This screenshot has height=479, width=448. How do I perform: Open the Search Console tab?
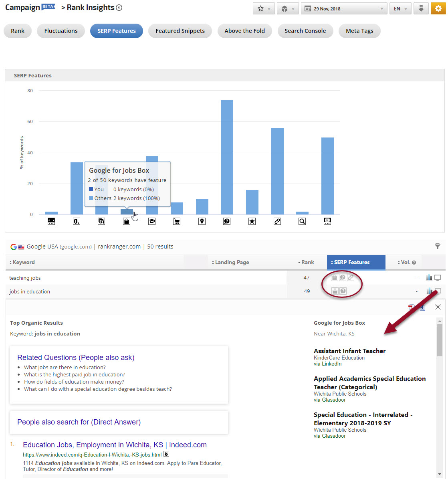pyautogui.click(x=305, y=31)
